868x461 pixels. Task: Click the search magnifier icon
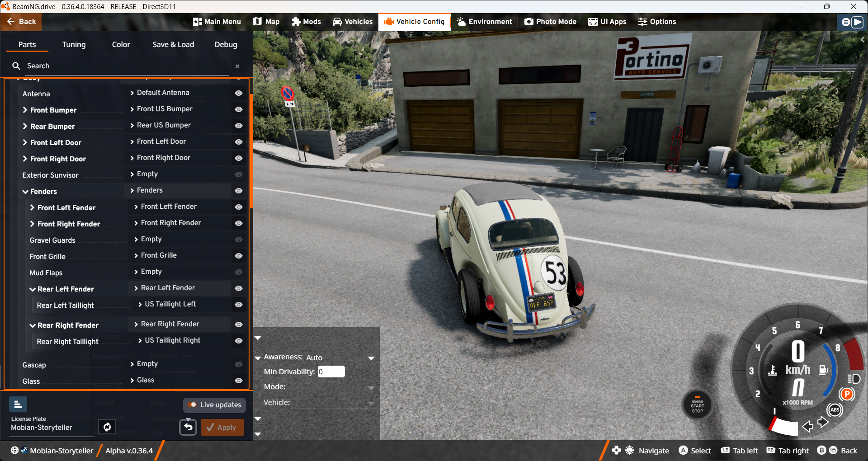(16, 66)
